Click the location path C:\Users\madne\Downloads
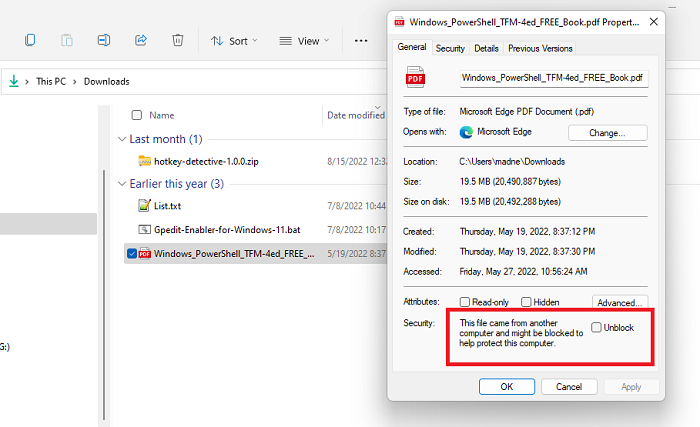The width and height of the screenshot is (700, 427). [512, 162]
